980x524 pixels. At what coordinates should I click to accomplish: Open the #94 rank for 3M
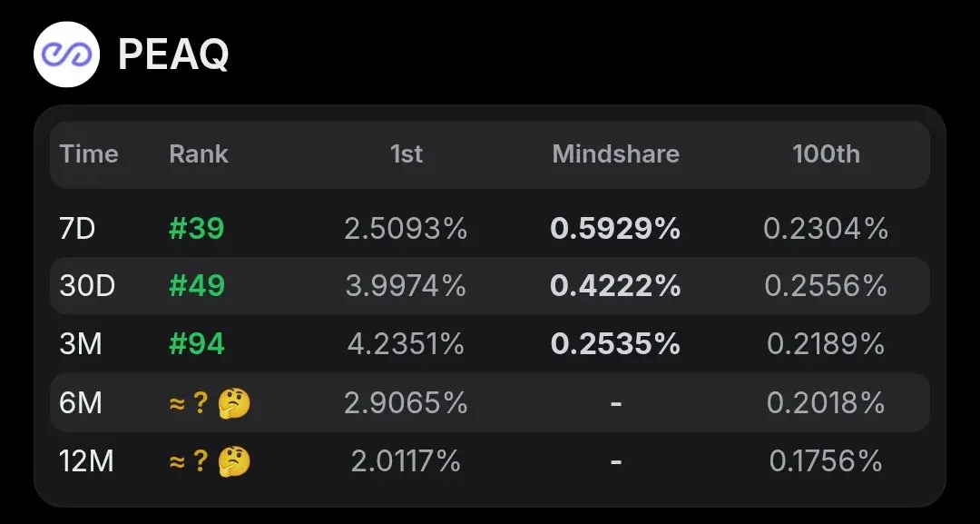pyautogui.click(x=197, y=344)
